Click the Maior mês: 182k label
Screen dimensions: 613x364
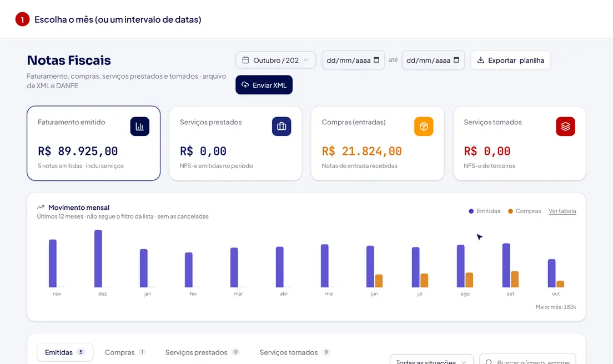pos(556,307)
